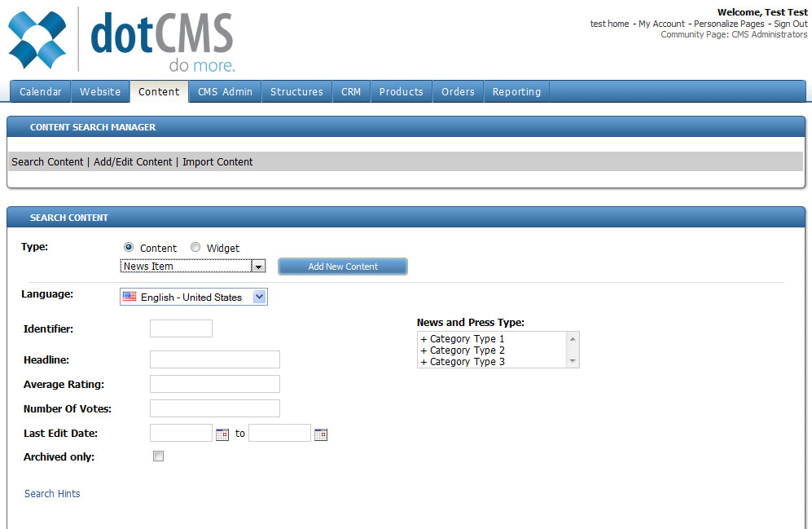Open the Last Edit Date end calendar
812x529 pixels.
[321, 434]
